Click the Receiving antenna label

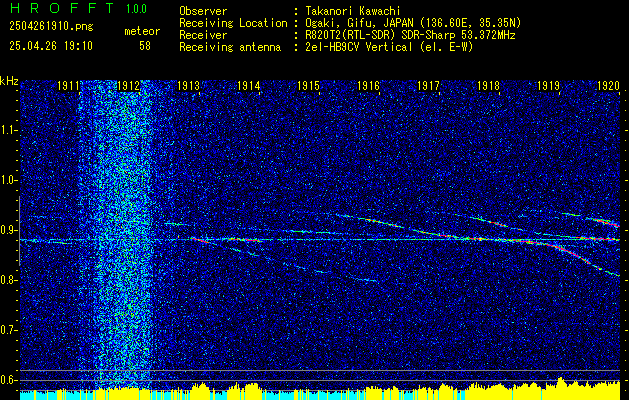(x=230, y=47)
